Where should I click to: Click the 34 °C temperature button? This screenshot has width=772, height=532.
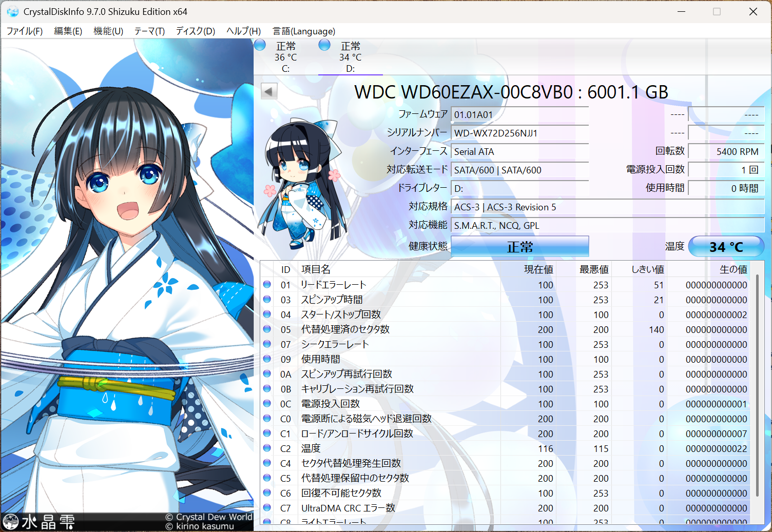coord(726,247)
